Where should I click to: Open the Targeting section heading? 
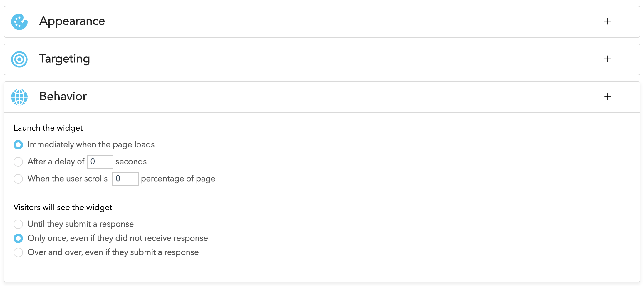coord(65,59)
